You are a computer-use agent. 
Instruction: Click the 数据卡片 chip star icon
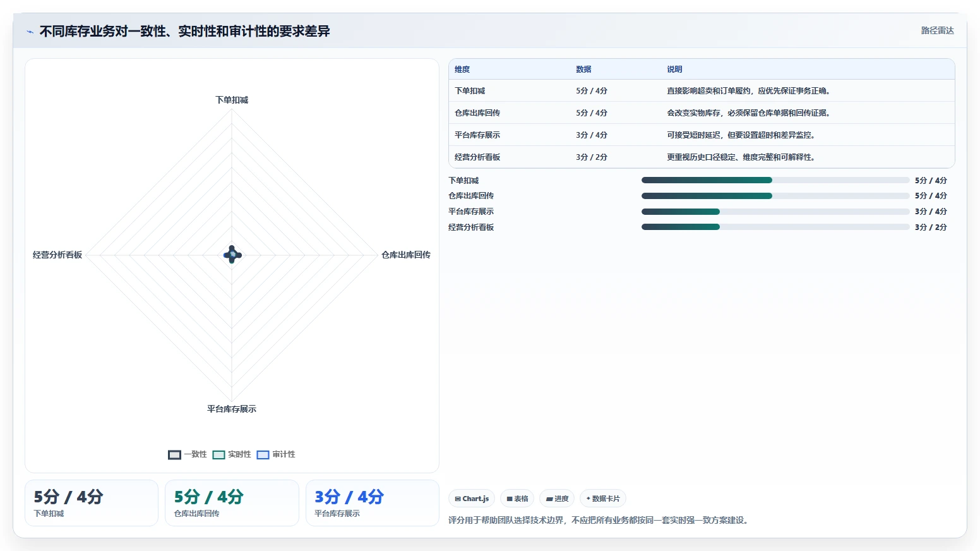tap(589, 499)
